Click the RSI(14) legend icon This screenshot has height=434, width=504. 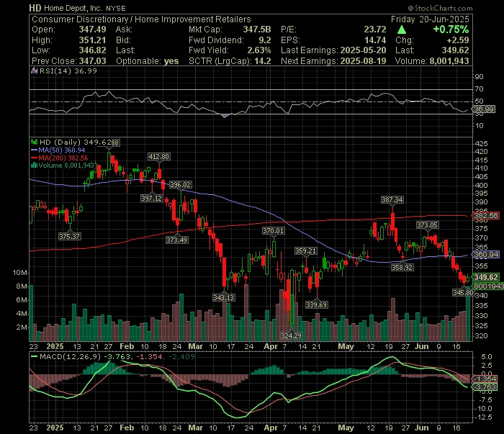pyautogui.click(x=34, y=71)
